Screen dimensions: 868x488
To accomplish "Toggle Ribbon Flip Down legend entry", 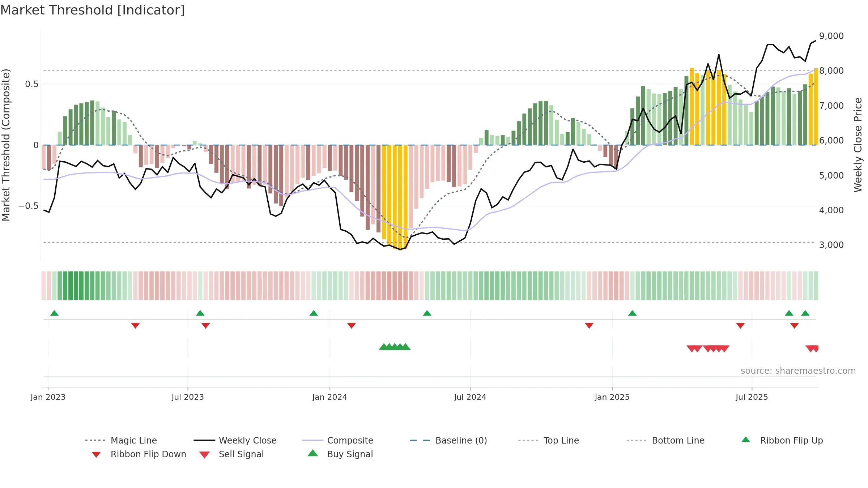I will 139,454.
